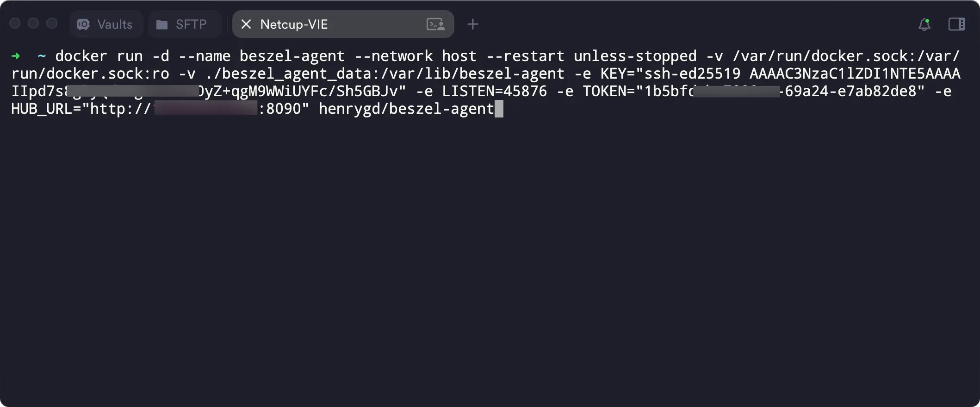Switch to the SFTP tab
980x407 pixels.
tap(184, 24)
